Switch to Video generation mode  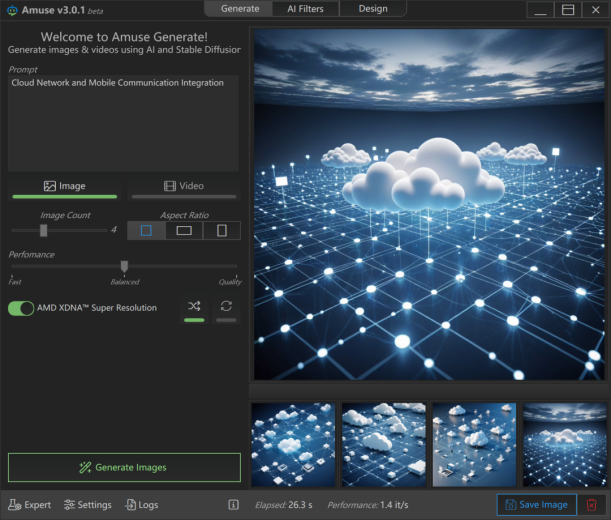(x=184, y=186)
